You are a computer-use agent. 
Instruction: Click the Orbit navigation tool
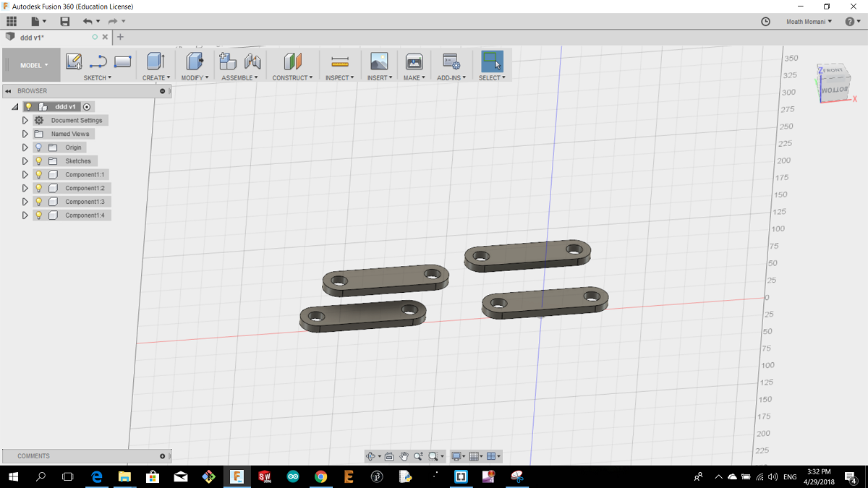[371, 456]
